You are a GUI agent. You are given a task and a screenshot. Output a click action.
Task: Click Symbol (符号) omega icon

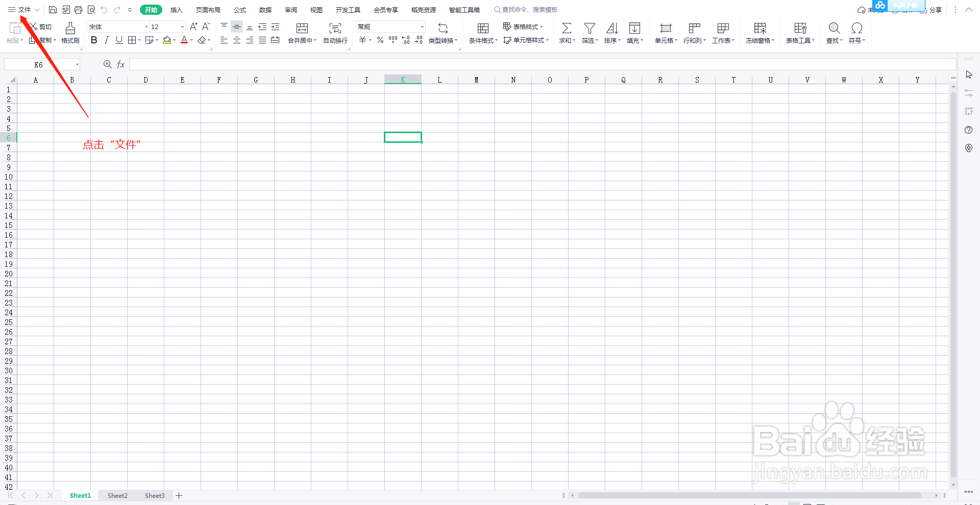[857, 28]
